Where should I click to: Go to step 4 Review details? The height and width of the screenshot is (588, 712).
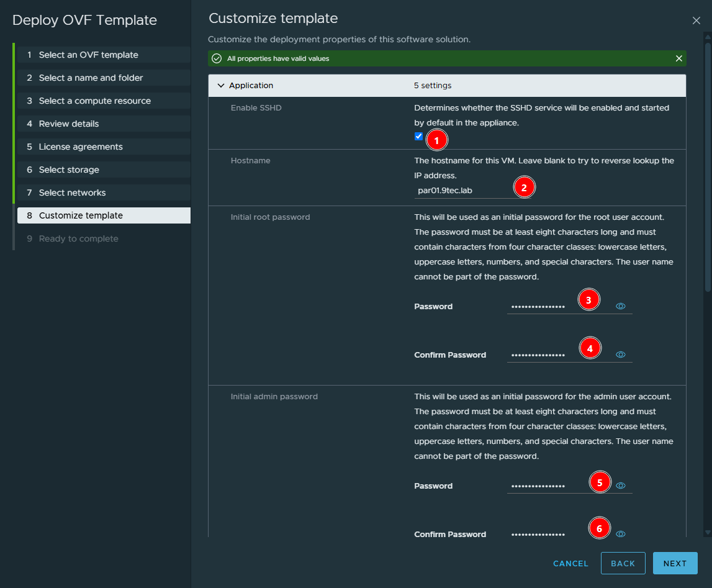(104, 124)
